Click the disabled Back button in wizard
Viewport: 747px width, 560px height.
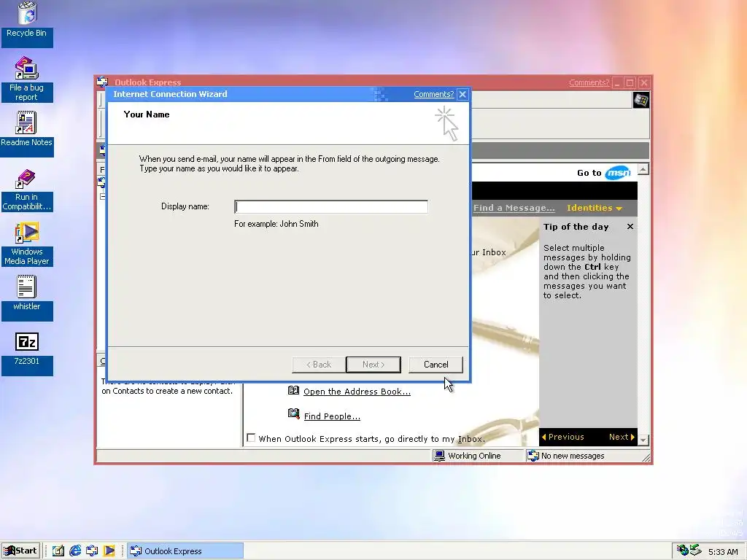(319, 365)
